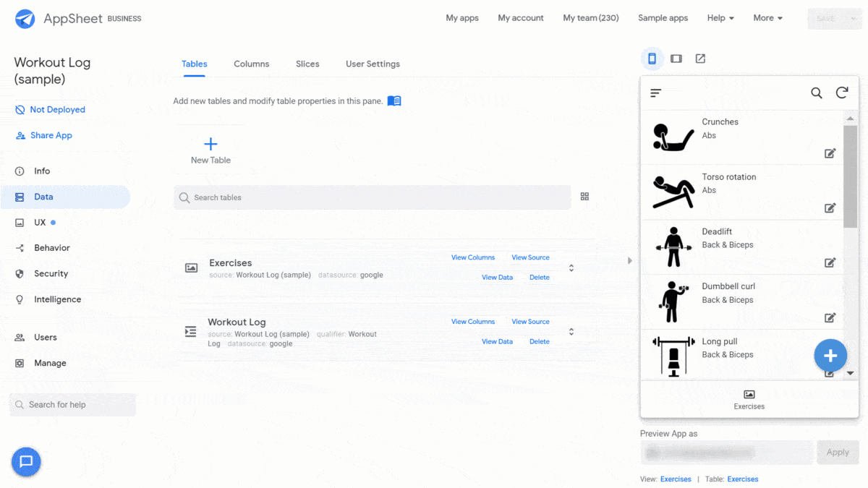Viewport: 868px width, 488px height.
Task: Expand the Exercises table row
Action: 571,267
